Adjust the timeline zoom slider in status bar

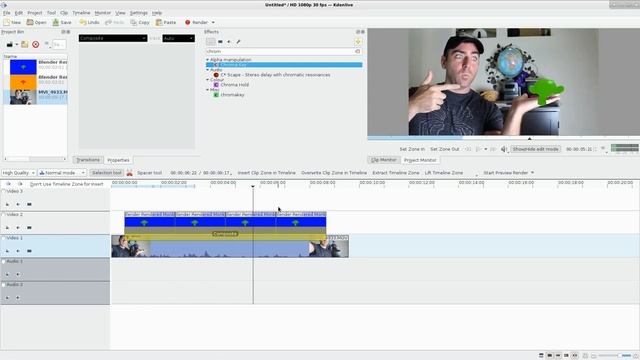(616, 356)
